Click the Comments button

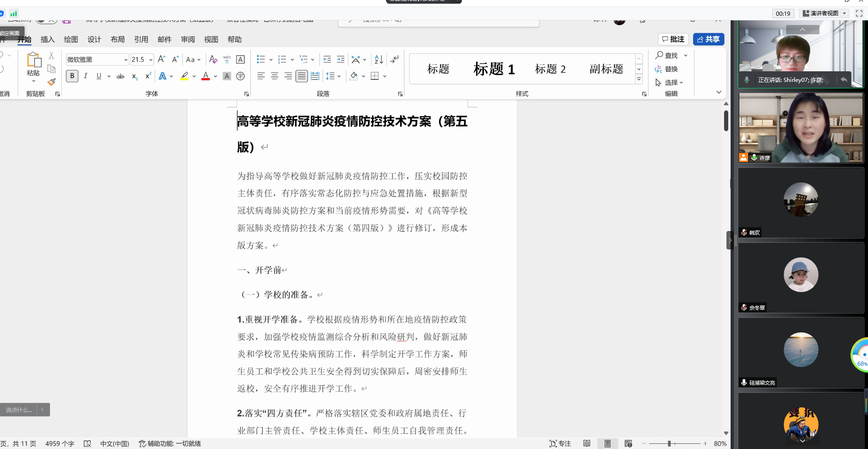pos(673,39)
